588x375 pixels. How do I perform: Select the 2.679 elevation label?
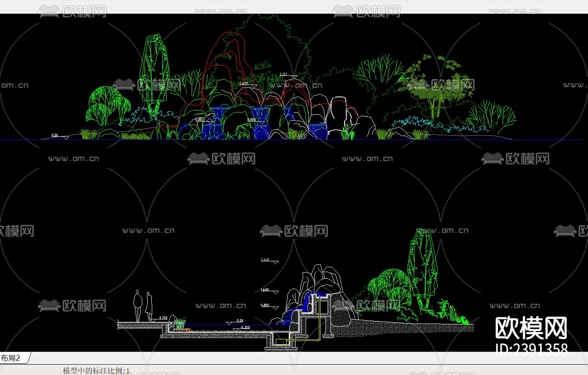(x=244, y=83)
